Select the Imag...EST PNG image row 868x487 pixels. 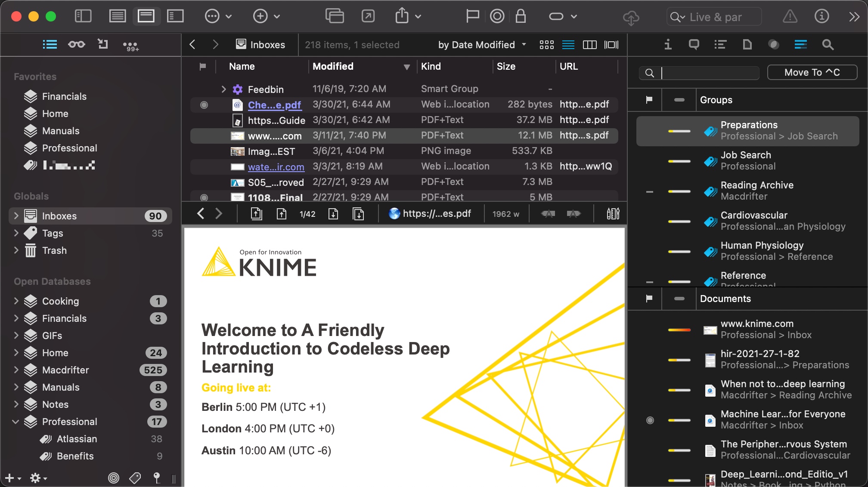(x=404, y=151)
